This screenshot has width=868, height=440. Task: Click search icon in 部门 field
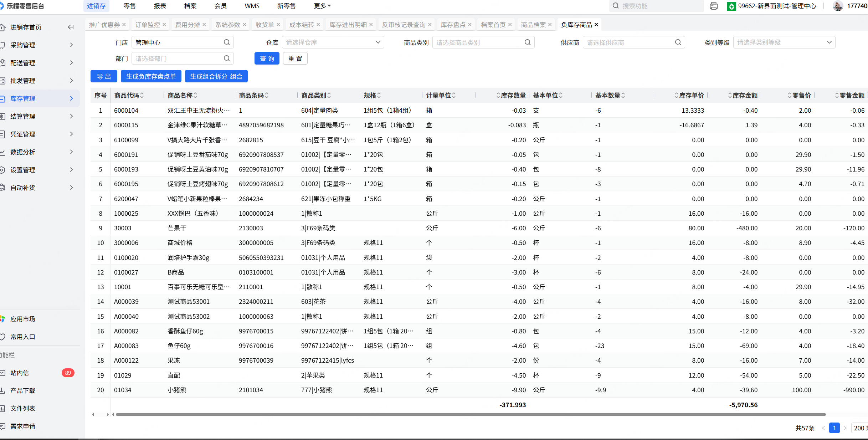[x=227, y=58]
